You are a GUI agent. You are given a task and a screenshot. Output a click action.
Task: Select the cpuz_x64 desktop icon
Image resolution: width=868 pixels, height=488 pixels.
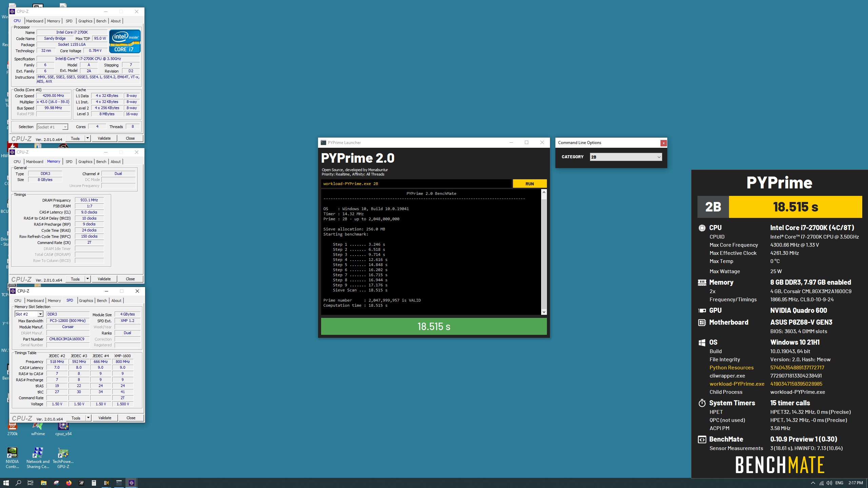(x=63, y=428)
